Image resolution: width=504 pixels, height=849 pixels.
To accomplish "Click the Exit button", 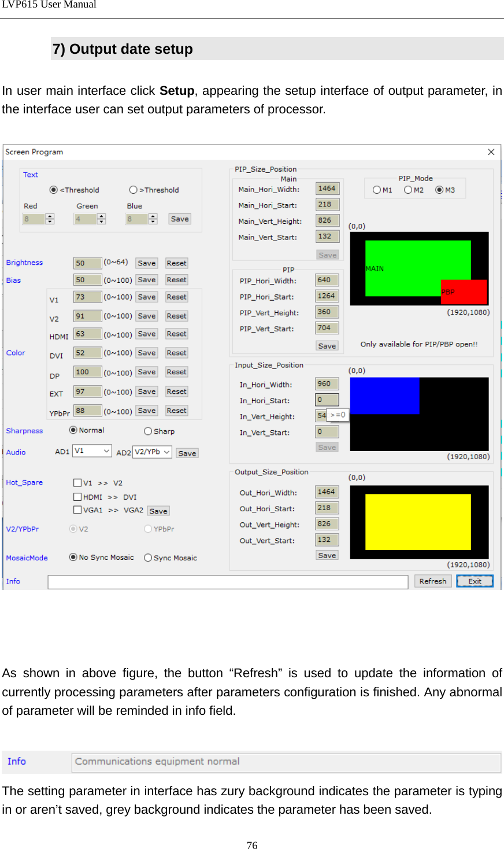I will pos(475,582).
